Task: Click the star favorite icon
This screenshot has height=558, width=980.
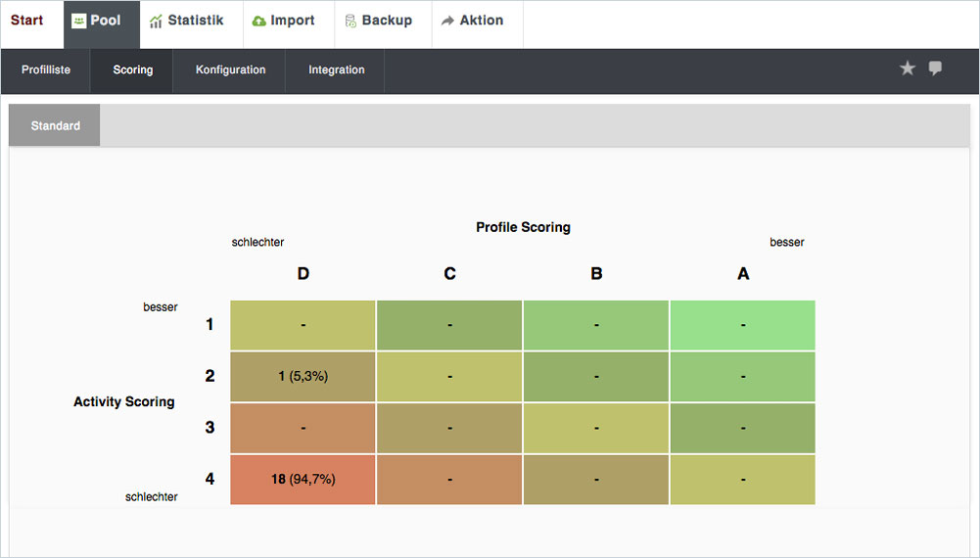Action: point(907,69)
